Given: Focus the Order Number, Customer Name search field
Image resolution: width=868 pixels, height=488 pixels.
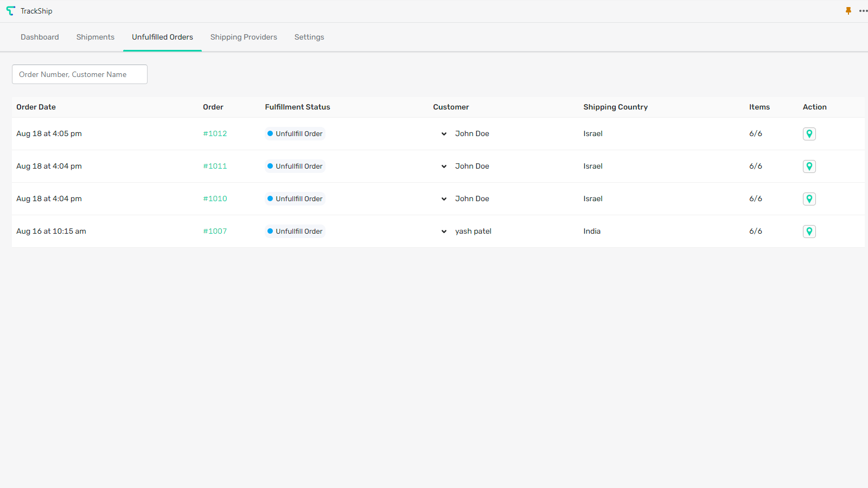Looking at the screenshot, I should pos(80,74).
